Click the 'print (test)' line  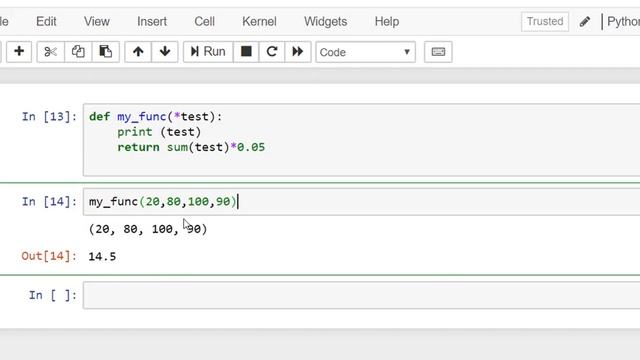[x=159, y=132]
